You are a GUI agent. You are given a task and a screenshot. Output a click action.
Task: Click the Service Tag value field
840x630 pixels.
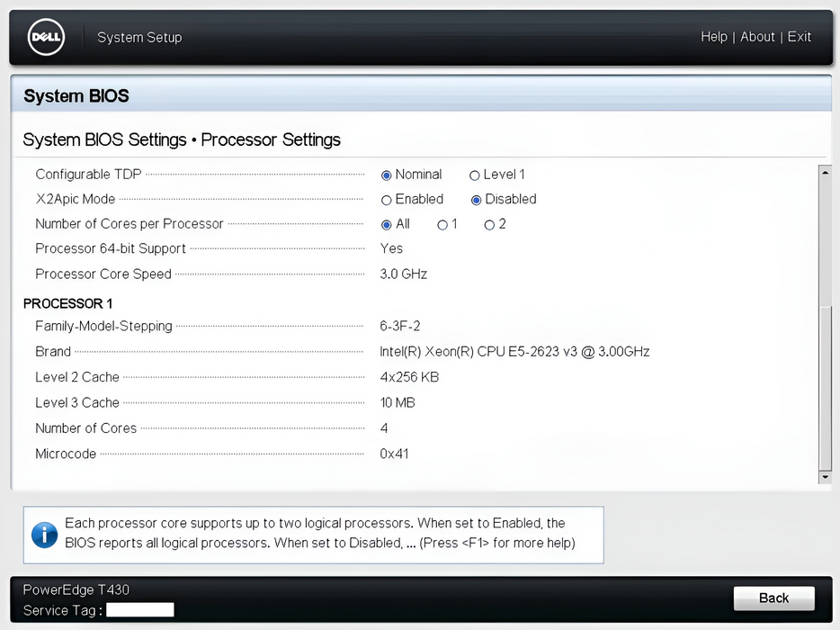139,609
